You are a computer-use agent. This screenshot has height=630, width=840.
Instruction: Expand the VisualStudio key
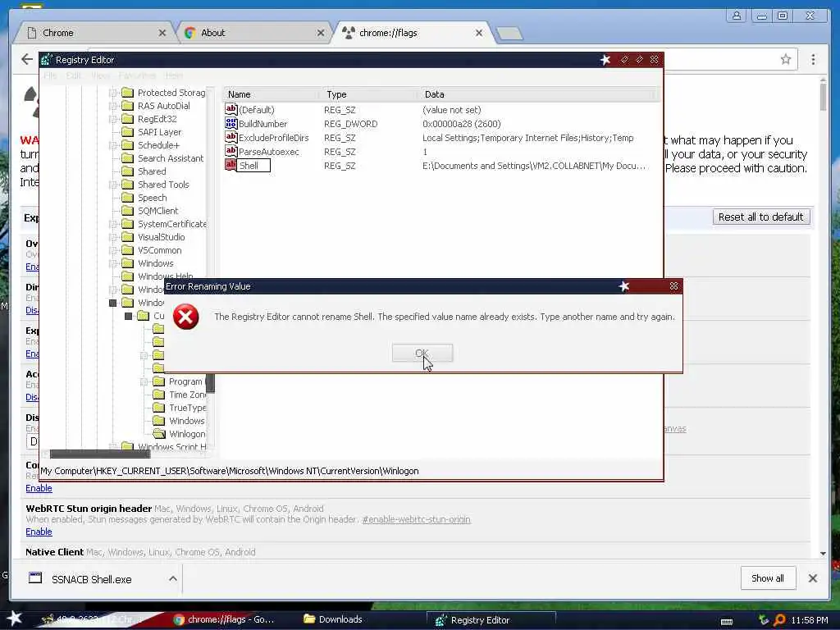pos(113,237)
